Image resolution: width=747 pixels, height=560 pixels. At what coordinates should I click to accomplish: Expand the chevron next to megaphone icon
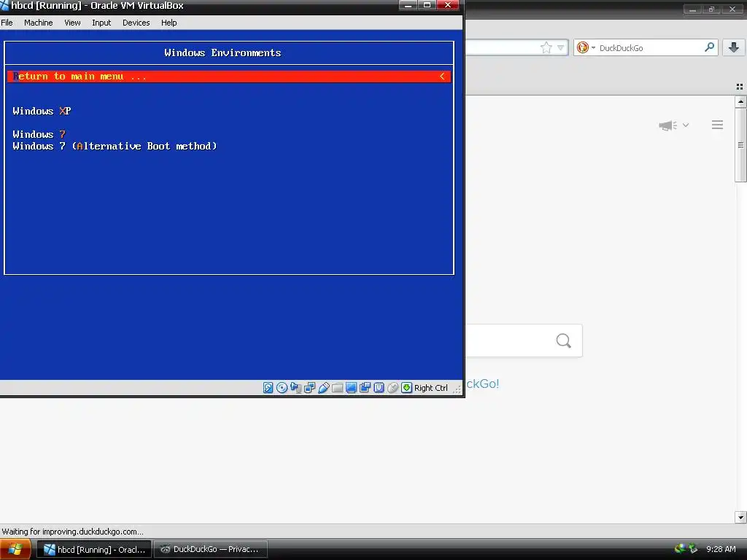point(686,125)
